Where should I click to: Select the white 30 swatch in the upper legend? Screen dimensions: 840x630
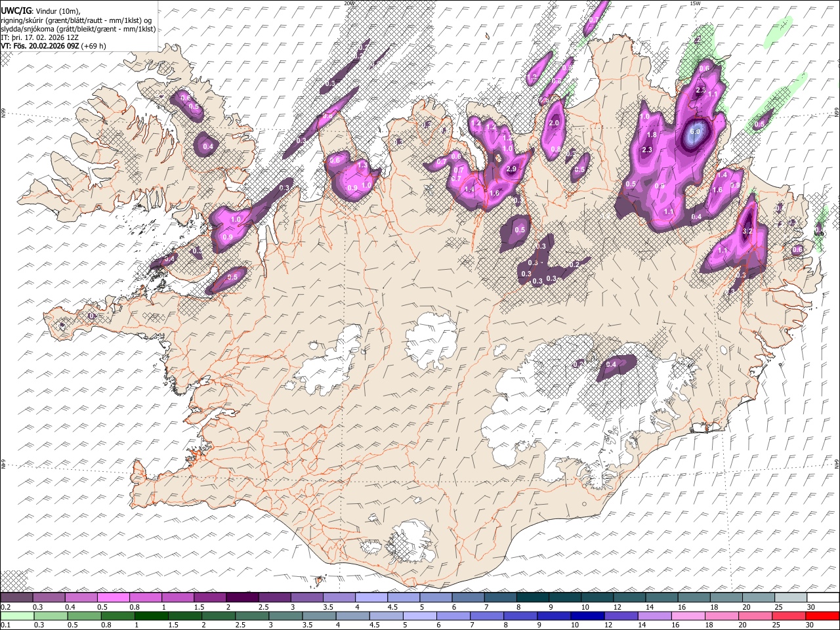[824, 598]
